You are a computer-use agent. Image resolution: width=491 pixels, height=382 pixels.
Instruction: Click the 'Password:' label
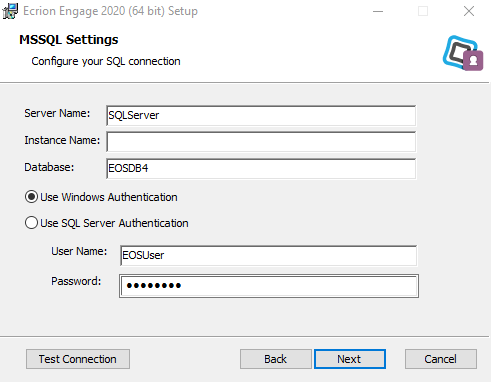click(x=76, y=281)
